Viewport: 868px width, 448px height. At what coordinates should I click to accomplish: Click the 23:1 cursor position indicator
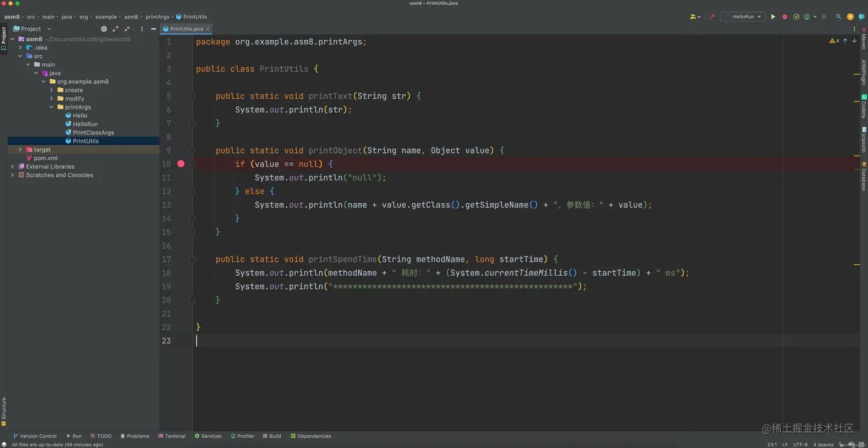click(x=772, y=445)
